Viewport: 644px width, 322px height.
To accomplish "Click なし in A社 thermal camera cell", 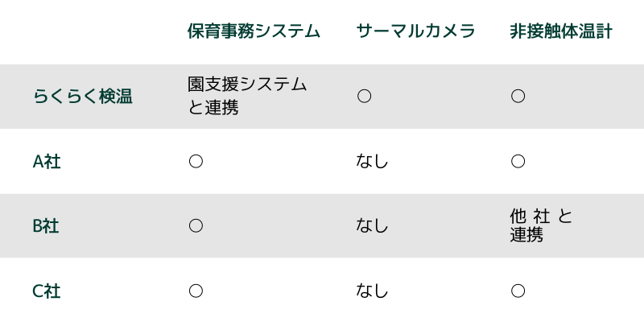I will tap(372, 162).
